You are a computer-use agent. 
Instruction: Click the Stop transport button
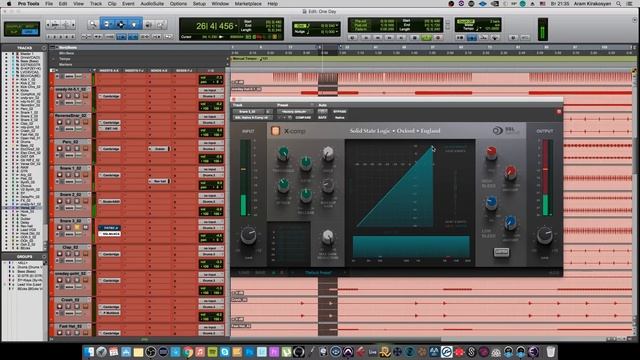[415, 38]
